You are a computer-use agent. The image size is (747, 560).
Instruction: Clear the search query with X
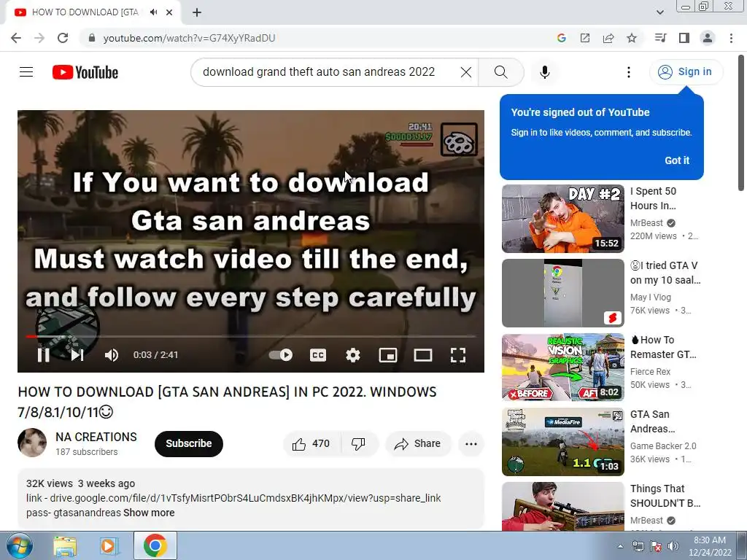click(466, 72)
